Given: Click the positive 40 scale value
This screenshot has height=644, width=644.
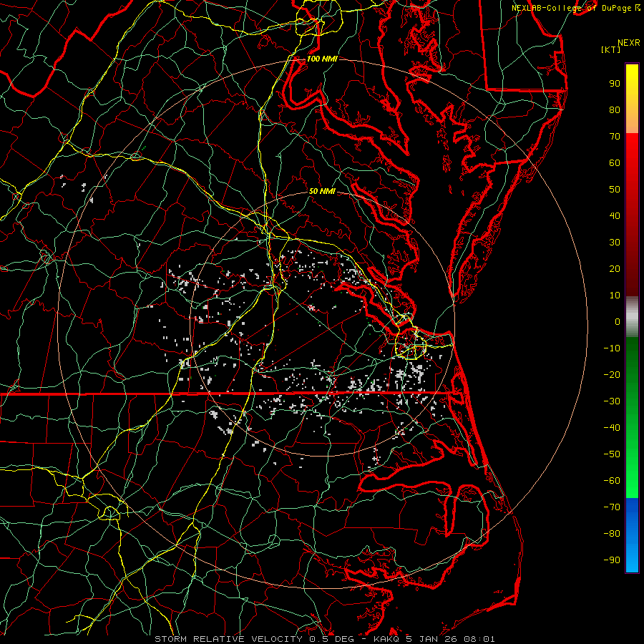Looking at the screenshot, I should (615, 215).
